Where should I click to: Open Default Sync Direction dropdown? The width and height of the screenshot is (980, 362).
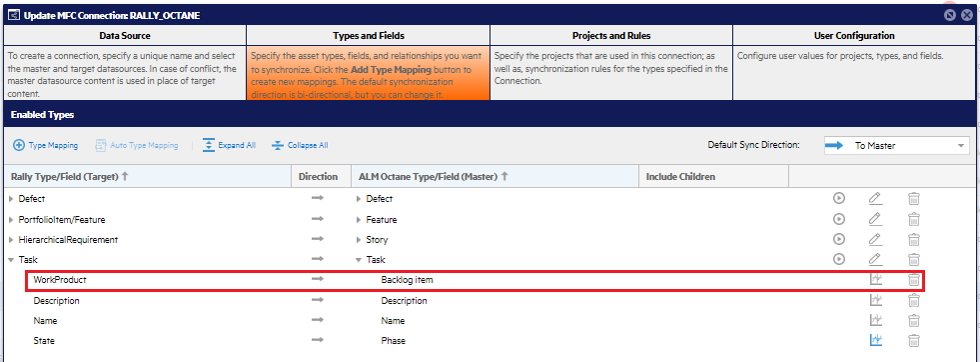(x=896, y=146)
